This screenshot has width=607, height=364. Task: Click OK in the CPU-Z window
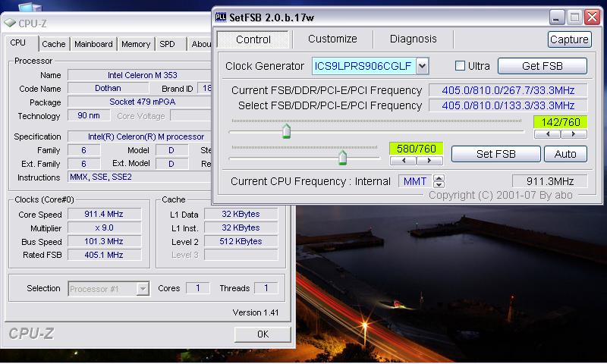point(263,334)
